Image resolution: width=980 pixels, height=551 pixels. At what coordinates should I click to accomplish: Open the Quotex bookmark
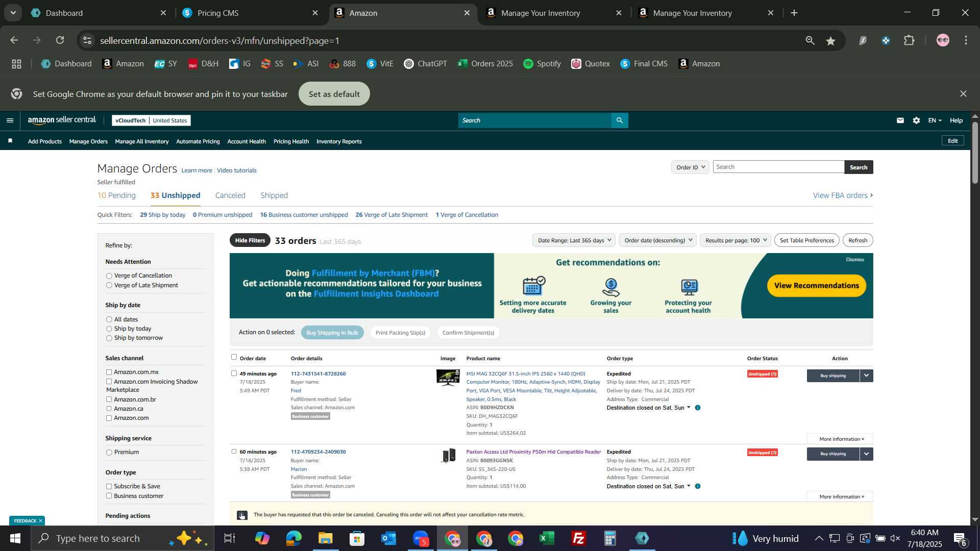(591, 64)
